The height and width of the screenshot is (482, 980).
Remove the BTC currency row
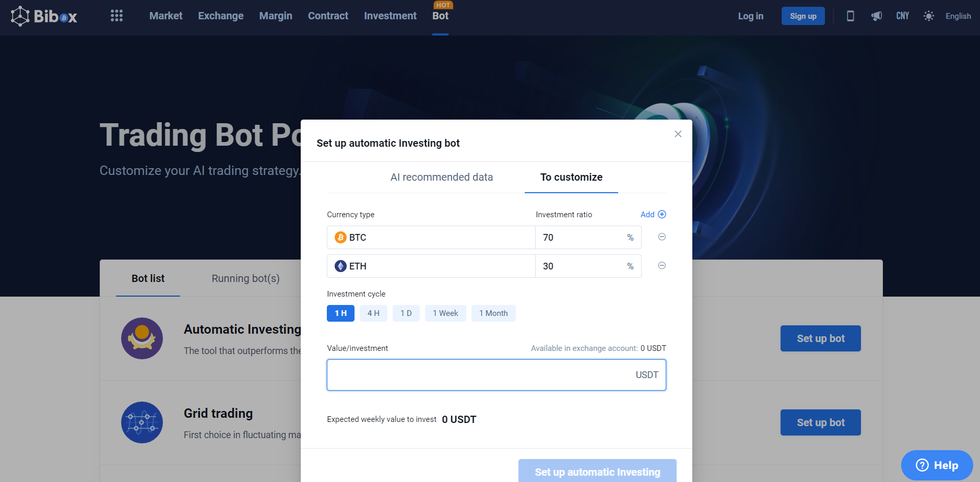(662, 237)
